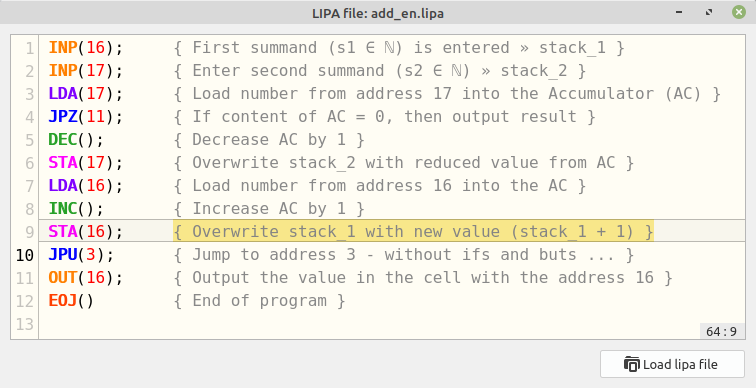Click the cursor position indicator 64:9
The height and width of the screenshot is (388, 756).
(x=721, y=331)
